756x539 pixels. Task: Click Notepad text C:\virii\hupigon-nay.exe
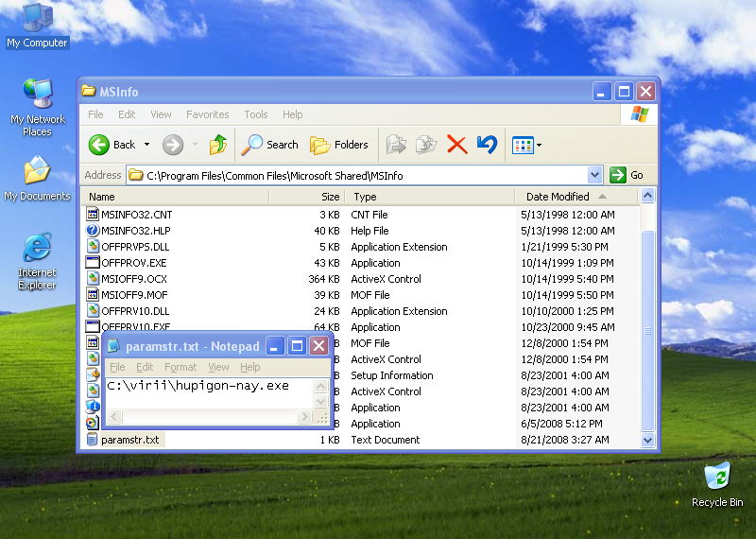click(x=198, y=386)
